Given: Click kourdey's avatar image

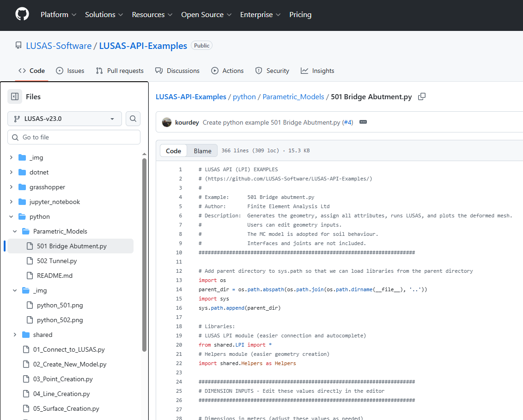Looking at the screenshot, I should 167,122.
